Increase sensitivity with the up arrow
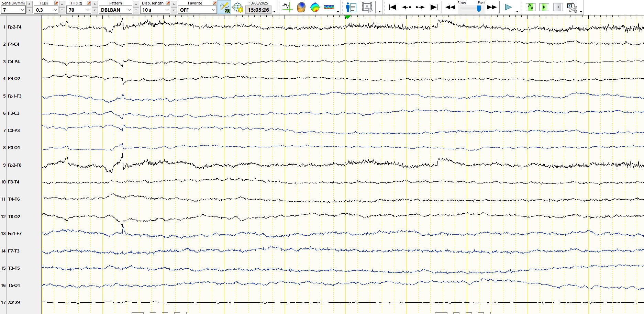Viewport: 644px width, 314px height. click(x=29, y=3)
